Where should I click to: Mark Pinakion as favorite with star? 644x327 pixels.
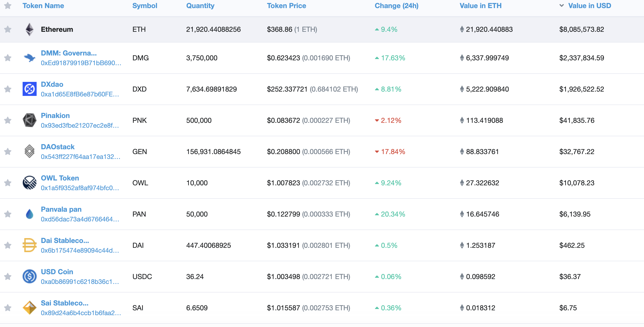point(8,120)
